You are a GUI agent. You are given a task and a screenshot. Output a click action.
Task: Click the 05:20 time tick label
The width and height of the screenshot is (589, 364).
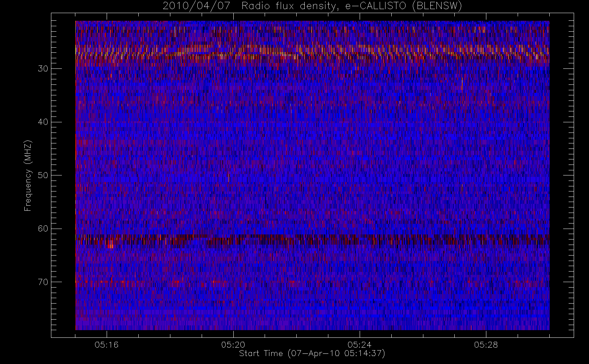pyautogui.click(x=233, y=345)
